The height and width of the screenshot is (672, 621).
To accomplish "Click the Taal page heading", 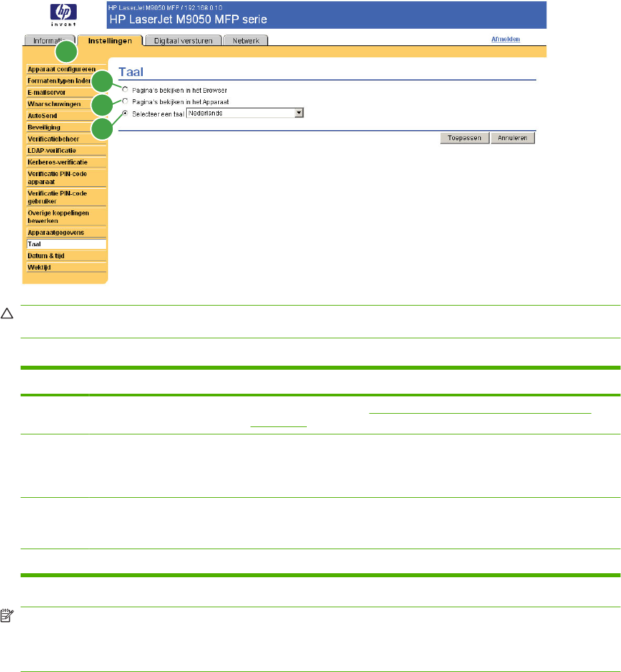I will [x=131, y=72].
